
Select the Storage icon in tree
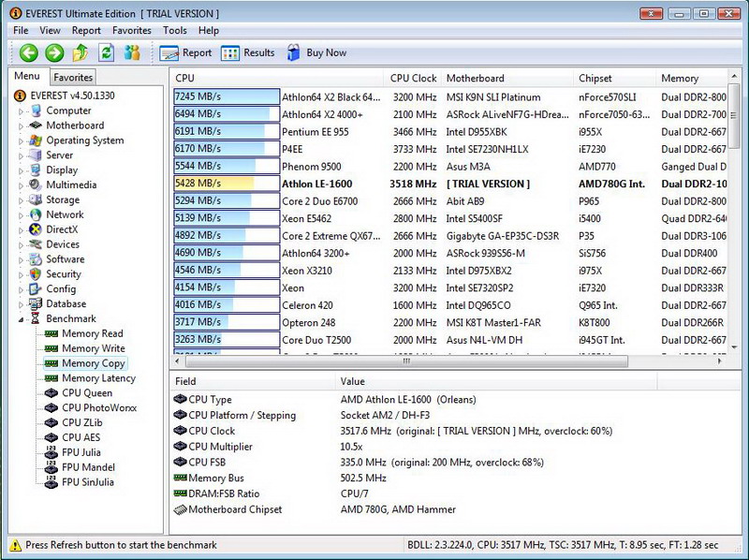tap(36, 199)
